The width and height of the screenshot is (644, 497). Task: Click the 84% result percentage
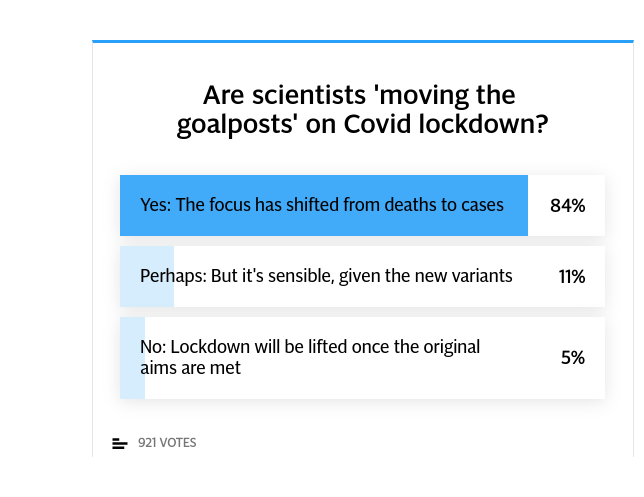(567, 206)
